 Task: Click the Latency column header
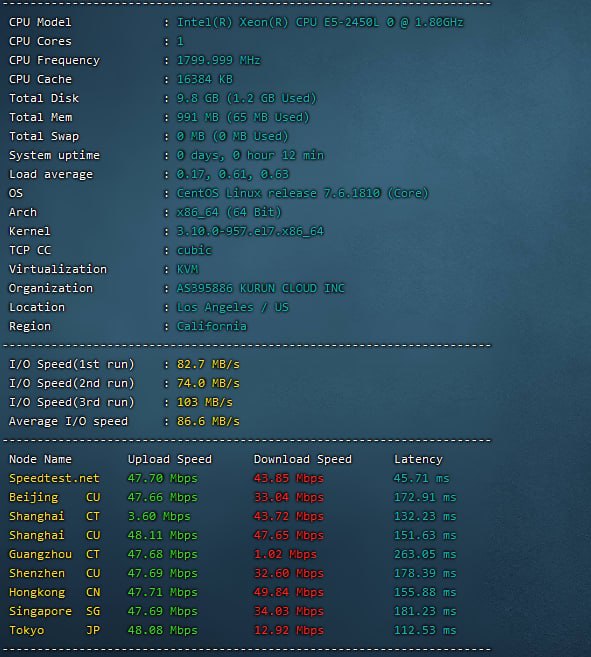coord(418,459)
